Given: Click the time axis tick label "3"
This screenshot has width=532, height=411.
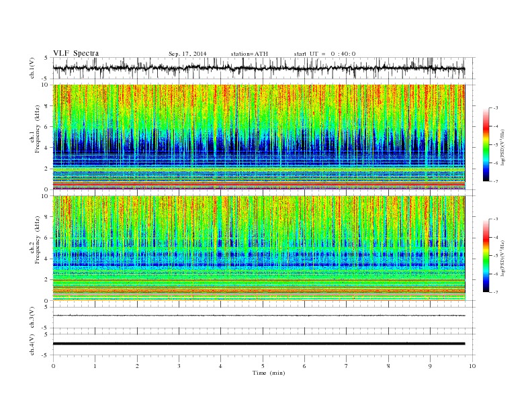Looking at the screenshot, I should pos(179,366).
